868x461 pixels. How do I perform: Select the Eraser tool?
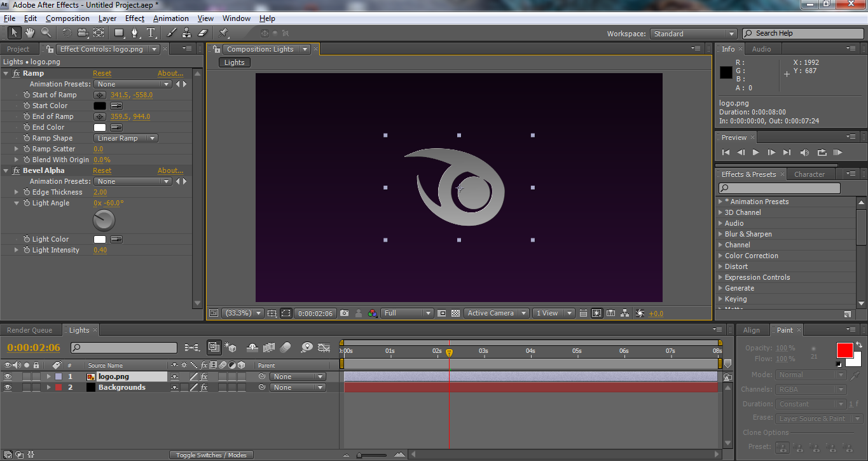click(203, 32)
